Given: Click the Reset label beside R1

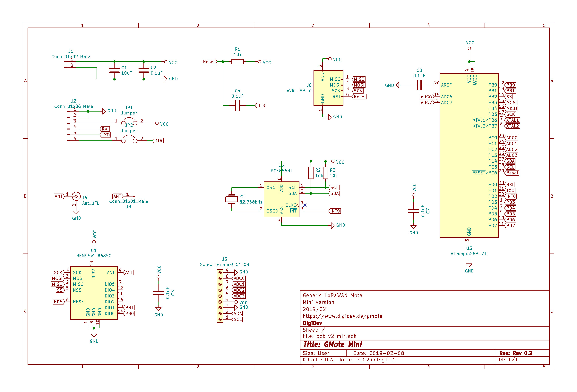Looking at the screenshot, I should [209, 62].
